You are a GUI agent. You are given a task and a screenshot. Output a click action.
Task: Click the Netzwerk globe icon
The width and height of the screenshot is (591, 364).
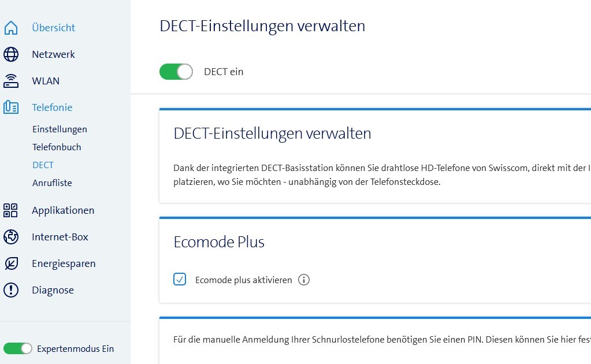tap(11, 54)
